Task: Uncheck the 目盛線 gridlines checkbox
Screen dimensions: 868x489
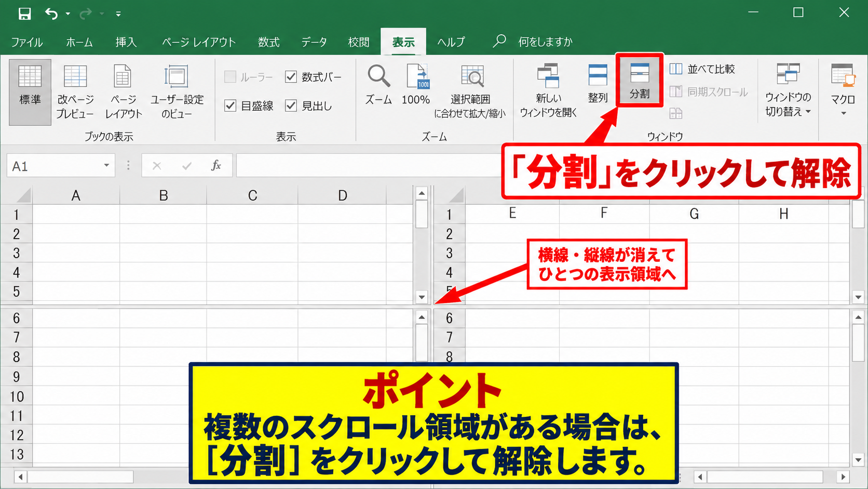Action: pyautogui.click(x=230, y=105)
